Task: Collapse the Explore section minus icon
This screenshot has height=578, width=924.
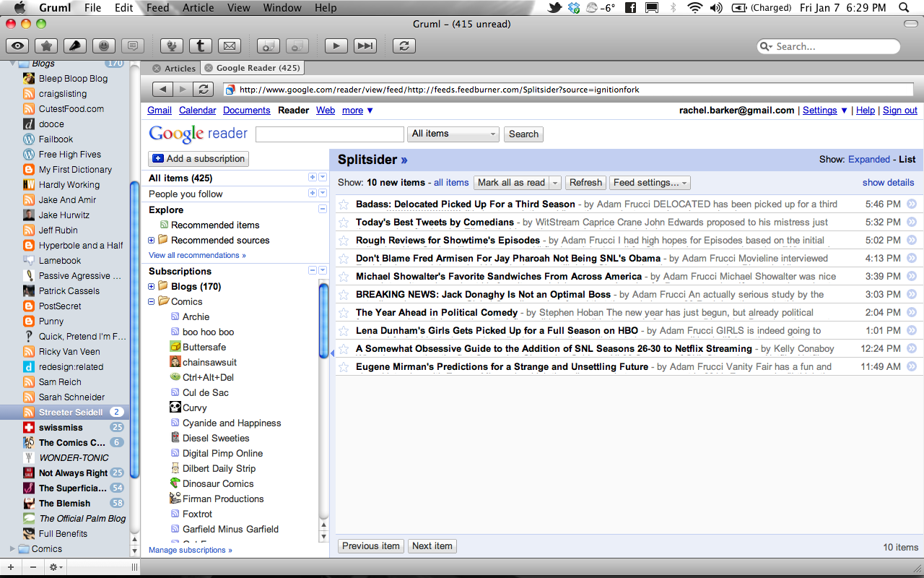Action: [322, 210]
